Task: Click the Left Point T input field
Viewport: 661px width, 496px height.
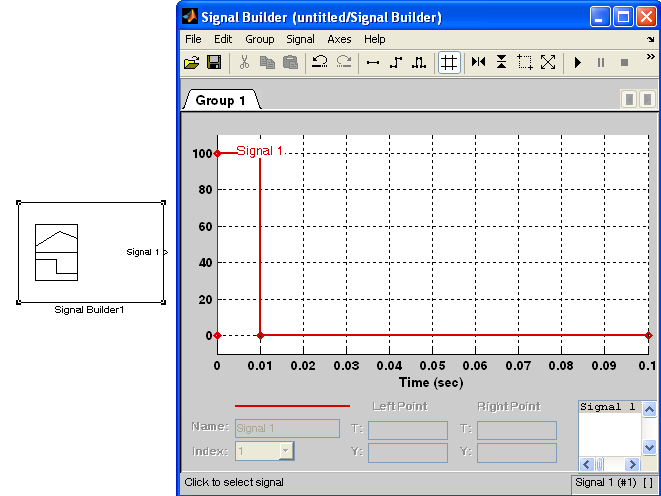Action: [407, 430]
